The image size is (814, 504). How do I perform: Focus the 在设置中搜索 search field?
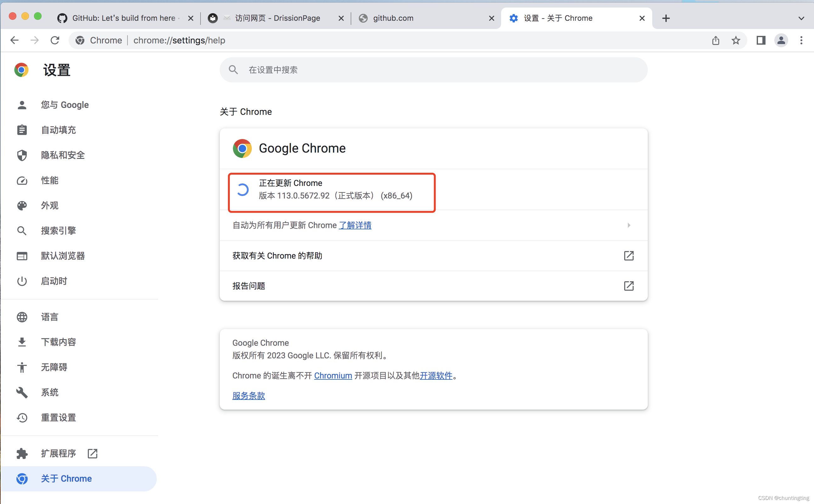coord(433,70)
